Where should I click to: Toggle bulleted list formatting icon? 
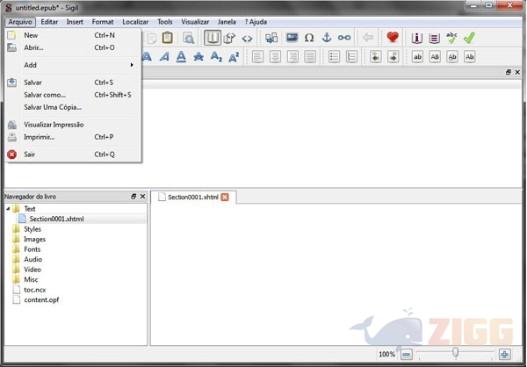333,57
